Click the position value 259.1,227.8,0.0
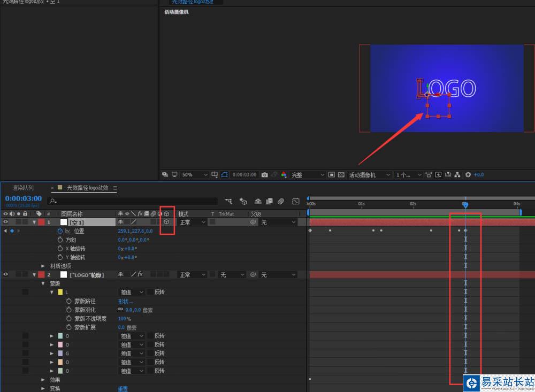 tap(135, 231)
